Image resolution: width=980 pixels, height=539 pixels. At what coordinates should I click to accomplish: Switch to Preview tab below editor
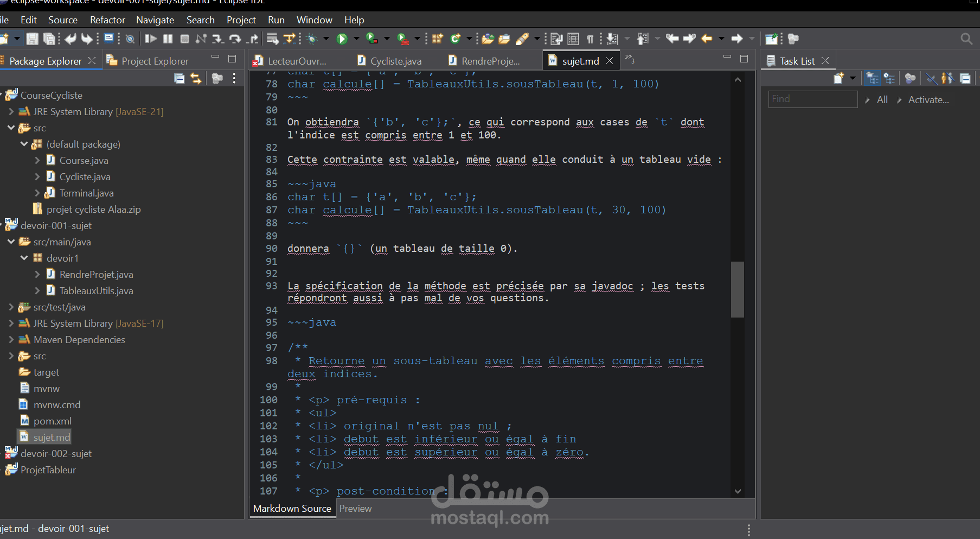(355, 509)
